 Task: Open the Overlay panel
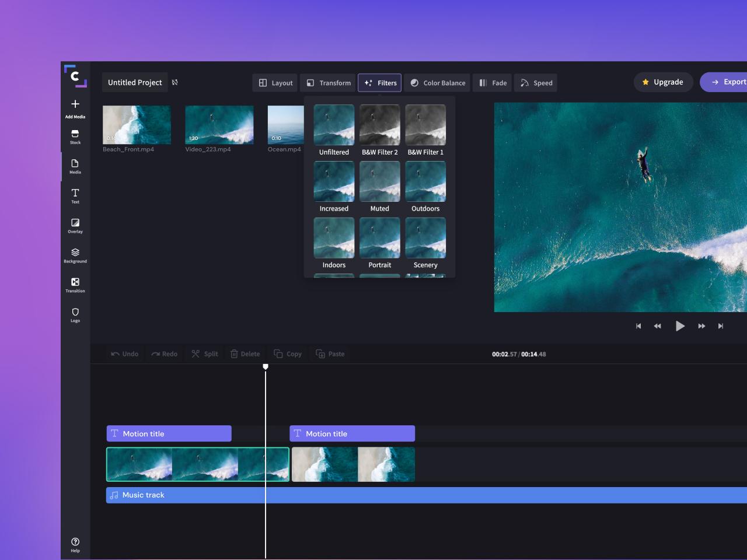pyautogui.click(x=75, y=226)
